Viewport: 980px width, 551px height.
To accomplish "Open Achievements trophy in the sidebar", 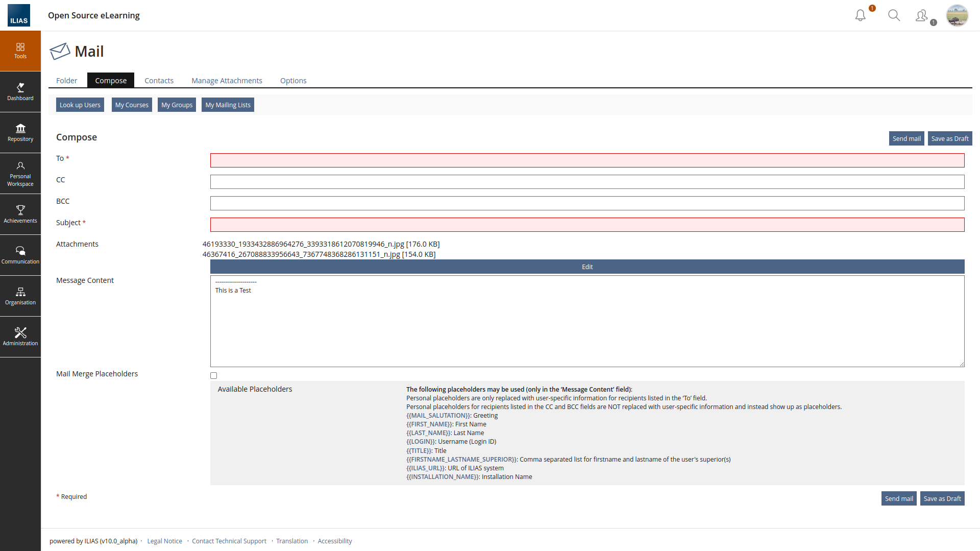I will 20,214.
